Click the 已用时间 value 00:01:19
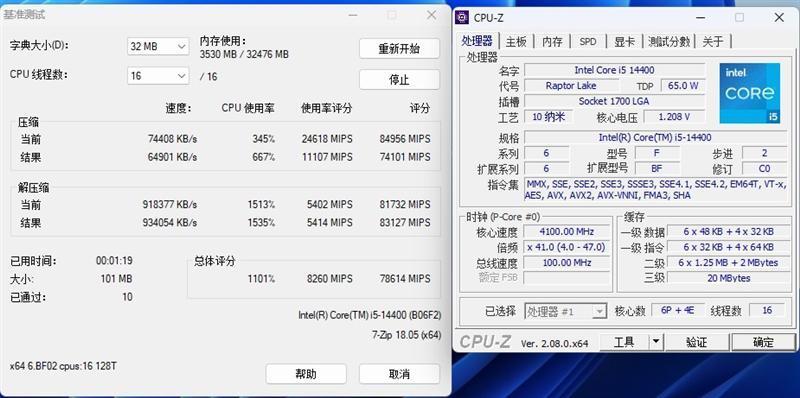This screenshot has width=800, height=398. (114, 261)
